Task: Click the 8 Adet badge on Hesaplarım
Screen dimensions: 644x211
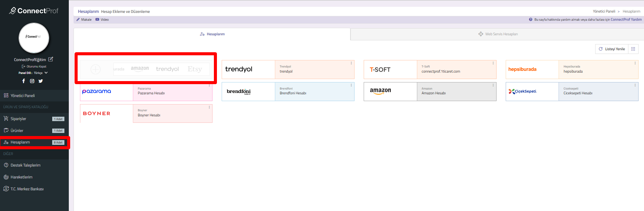Action: coord(58,142)
